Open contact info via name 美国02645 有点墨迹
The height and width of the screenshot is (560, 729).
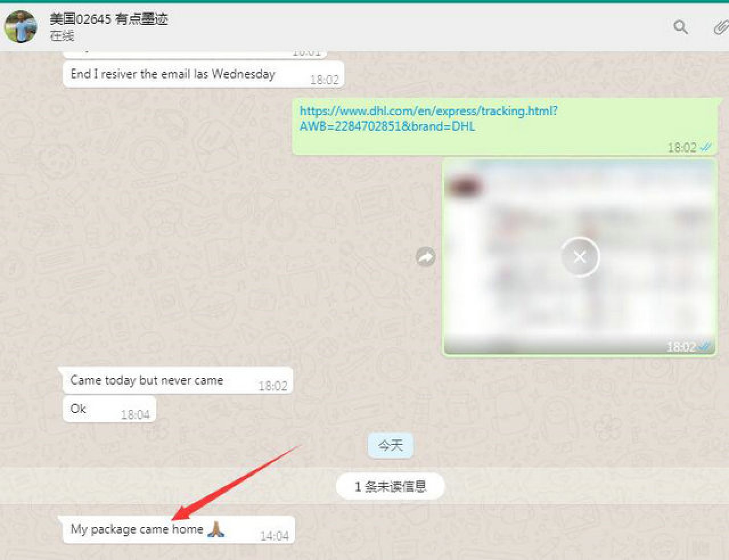point(108,19)
